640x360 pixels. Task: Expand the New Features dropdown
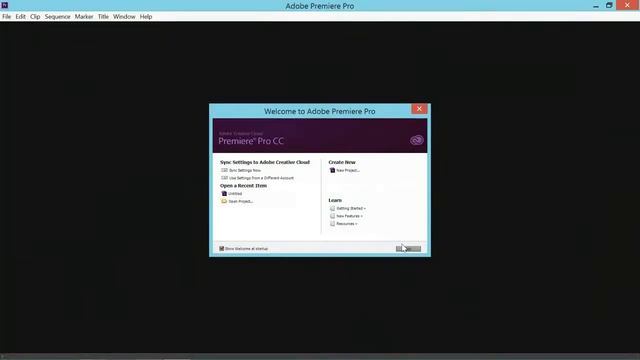[x=349, y=216]
